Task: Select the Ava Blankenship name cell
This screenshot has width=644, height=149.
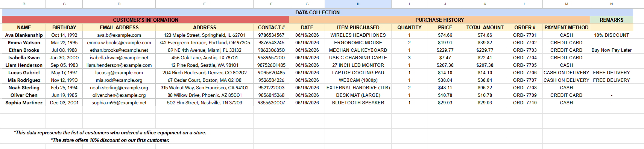Action: [24, 35]
